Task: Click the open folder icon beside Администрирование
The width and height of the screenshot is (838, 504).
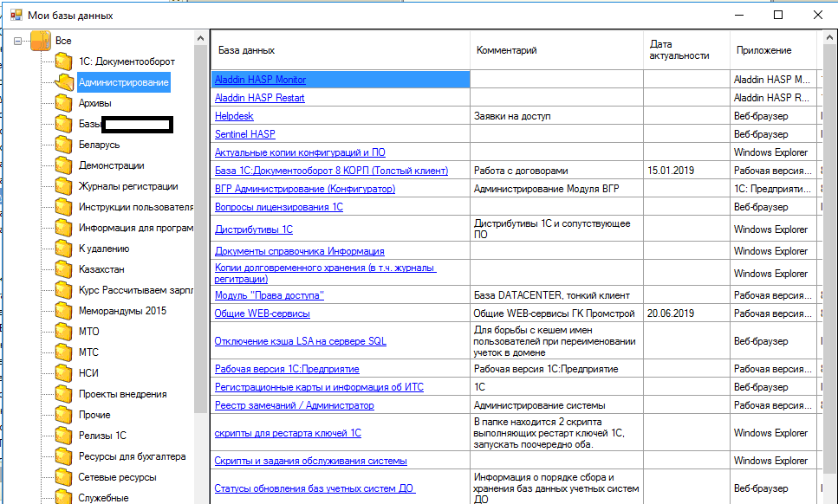Action: tap(63, 82)
